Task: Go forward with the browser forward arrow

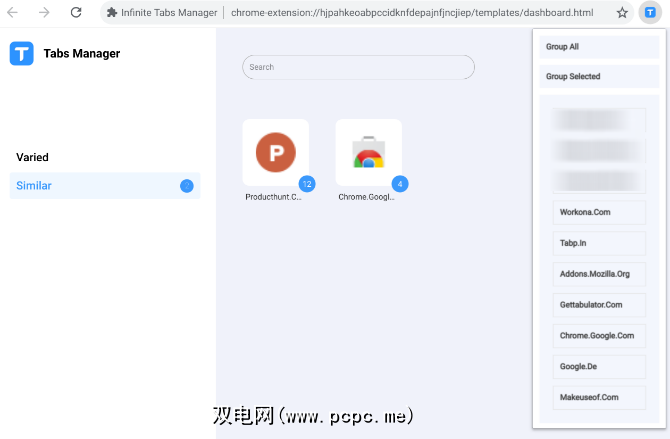Action: (x=44, y=12)
